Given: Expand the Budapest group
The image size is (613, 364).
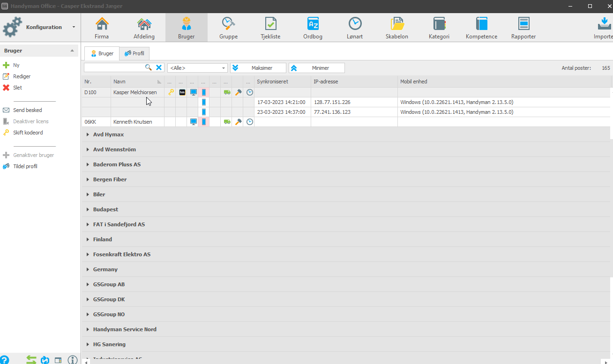Looking at the screenshot, I should (x=88, y=209).
